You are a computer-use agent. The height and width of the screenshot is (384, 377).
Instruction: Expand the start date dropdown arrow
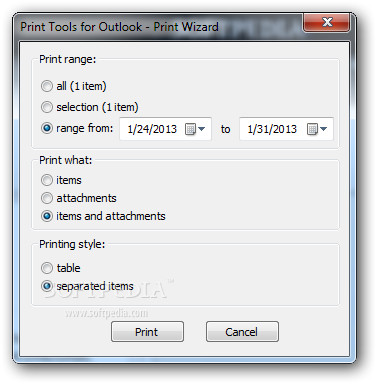tap(201, 129)
